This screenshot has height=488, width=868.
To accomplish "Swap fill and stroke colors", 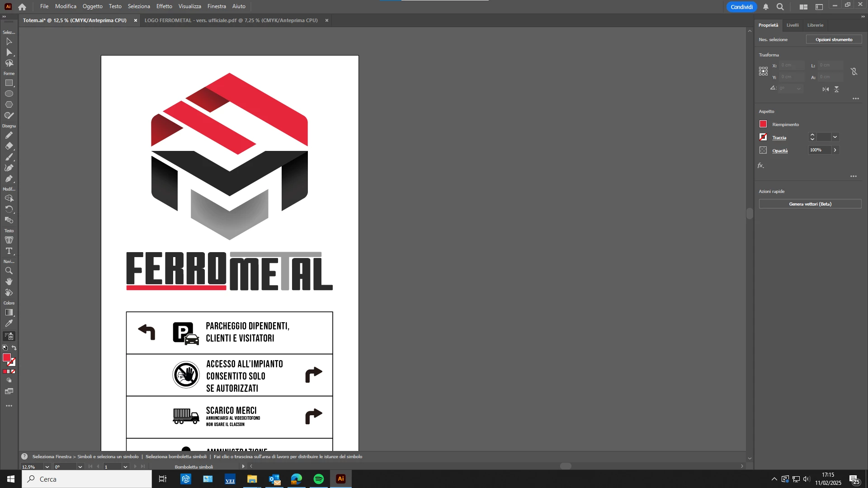I will [14, 348].
